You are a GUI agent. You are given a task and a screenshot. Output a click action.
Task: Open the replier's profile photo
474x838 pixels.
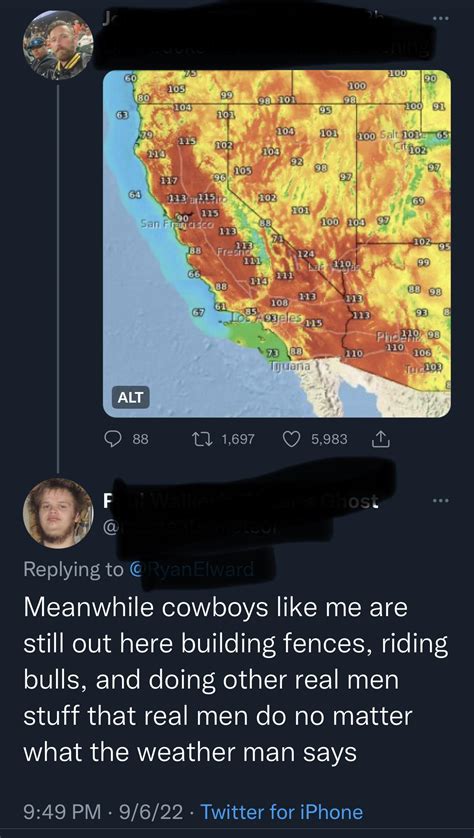(x=58, y=513)
